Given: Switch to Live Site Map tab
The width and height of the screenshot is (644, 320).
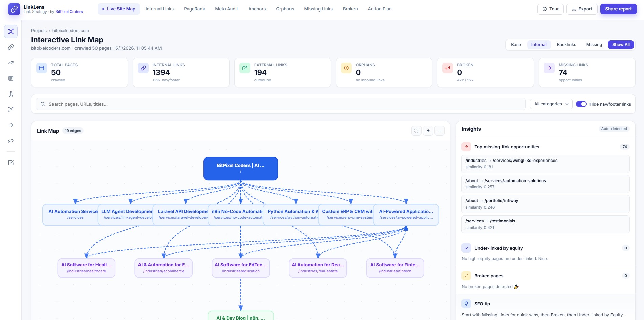Looking at the screenshot, I should click(x=119, y=9).
